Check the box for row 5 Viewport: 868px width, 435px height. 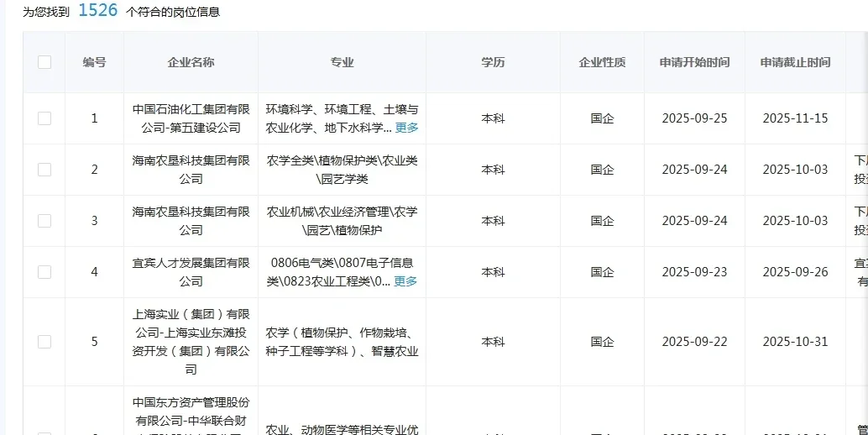[44, 342]
